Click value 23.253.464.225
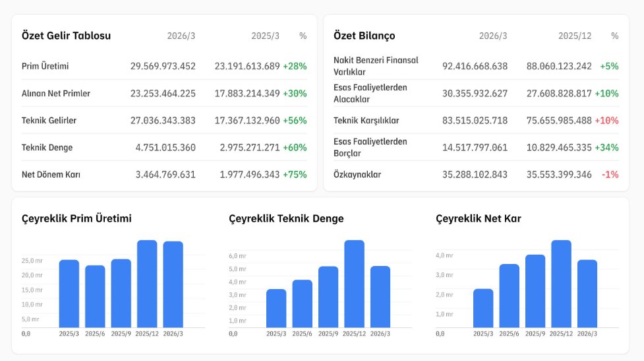The height and width of the screenshot is (361, 644). [x=163, y=93]
